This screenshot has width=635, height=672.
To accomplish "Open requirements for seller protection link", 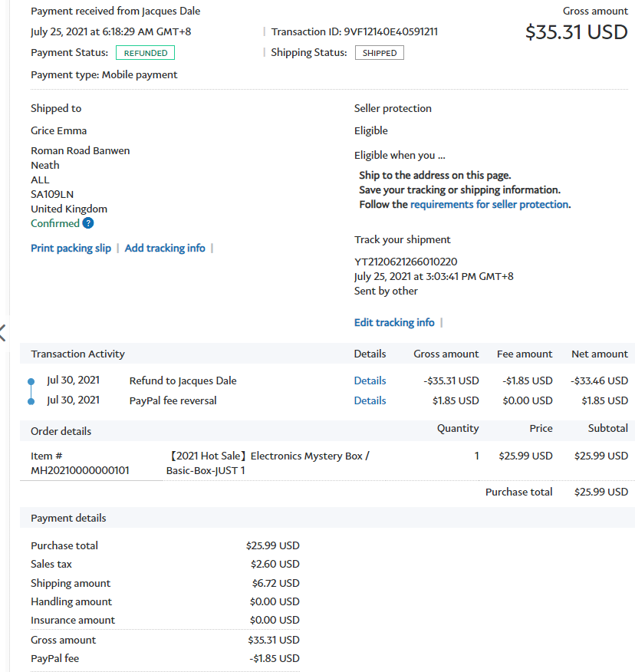I will (x=489, y=204).
